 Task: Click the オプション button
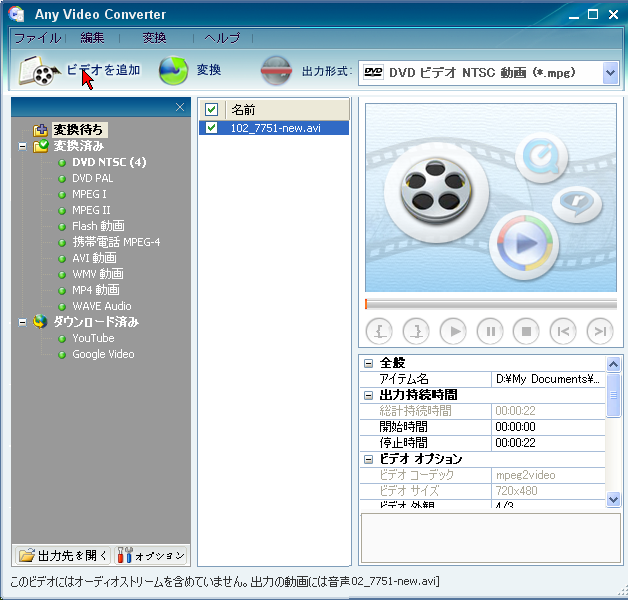click(151, 555)
